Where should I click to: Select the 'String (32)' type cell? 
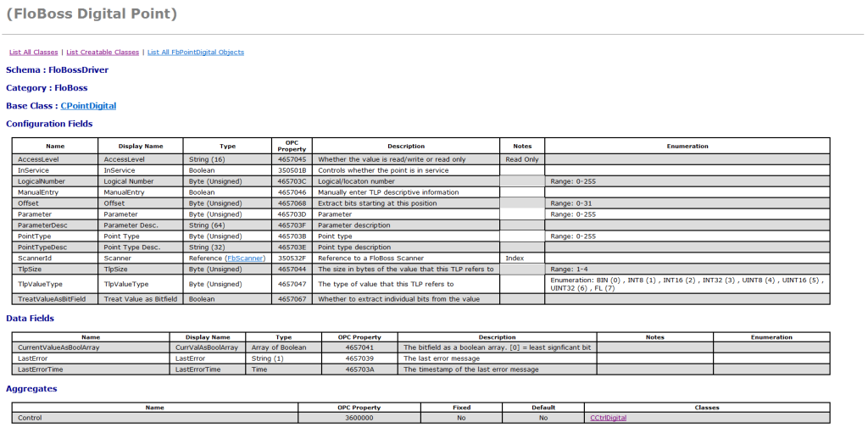tap(227, 247)
